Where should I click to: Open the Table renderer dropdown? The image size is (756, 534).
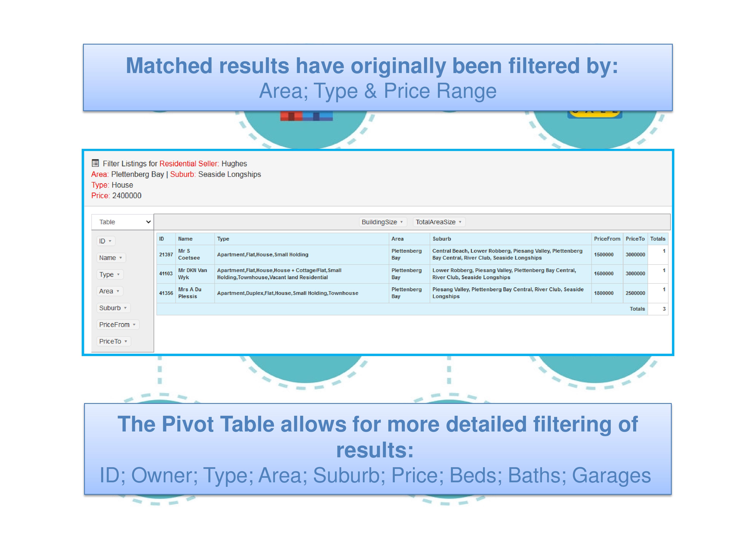click(122, 222)
